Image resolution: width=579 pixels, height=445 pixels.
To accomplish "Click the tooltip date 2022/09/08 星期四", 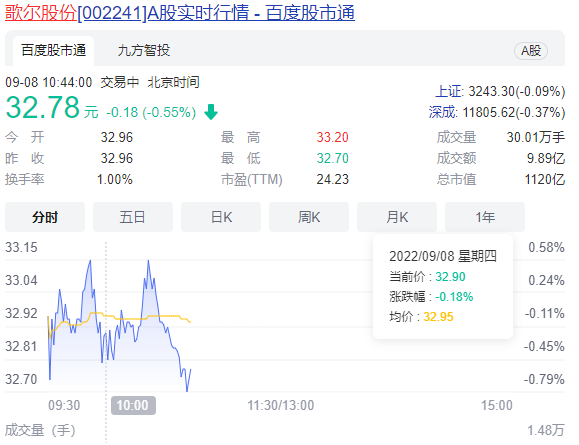I will pos(443,256).
